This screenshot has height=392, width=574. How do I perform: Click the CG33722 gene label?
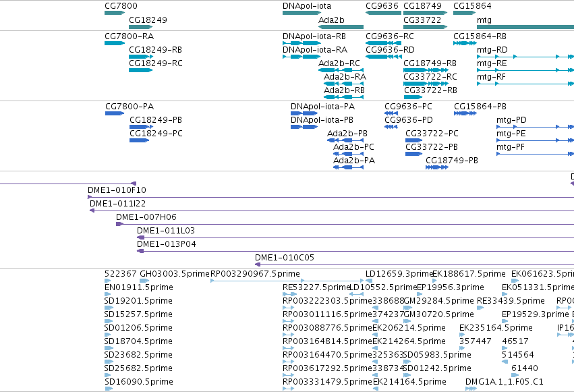coord(422,20)
